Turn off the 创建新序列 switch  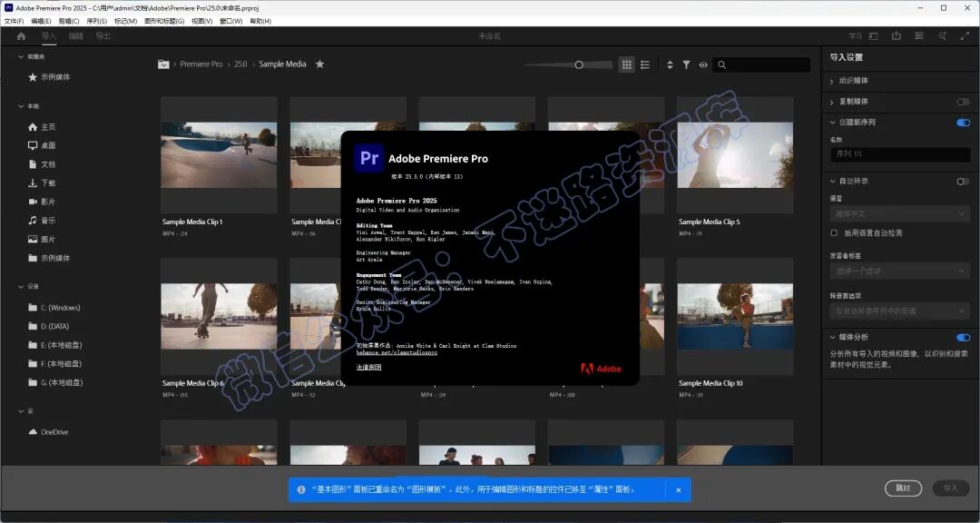click(963, 123)
